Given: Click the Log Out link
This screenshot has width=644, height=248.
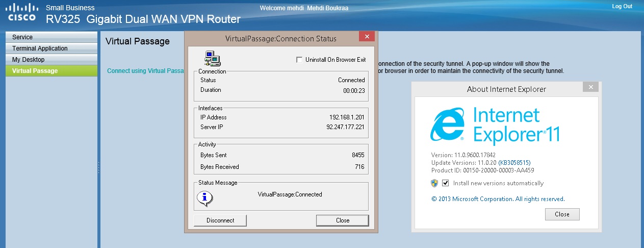Looking at the screenshot, I should pos(622,7).
